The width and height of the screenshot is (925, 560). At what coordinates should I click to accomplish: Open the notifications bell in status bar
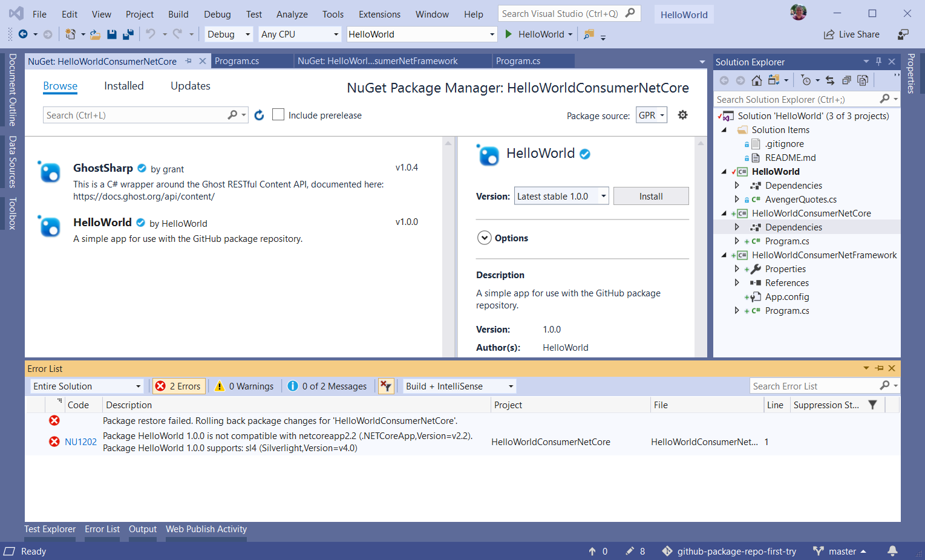tap(892, 551)
